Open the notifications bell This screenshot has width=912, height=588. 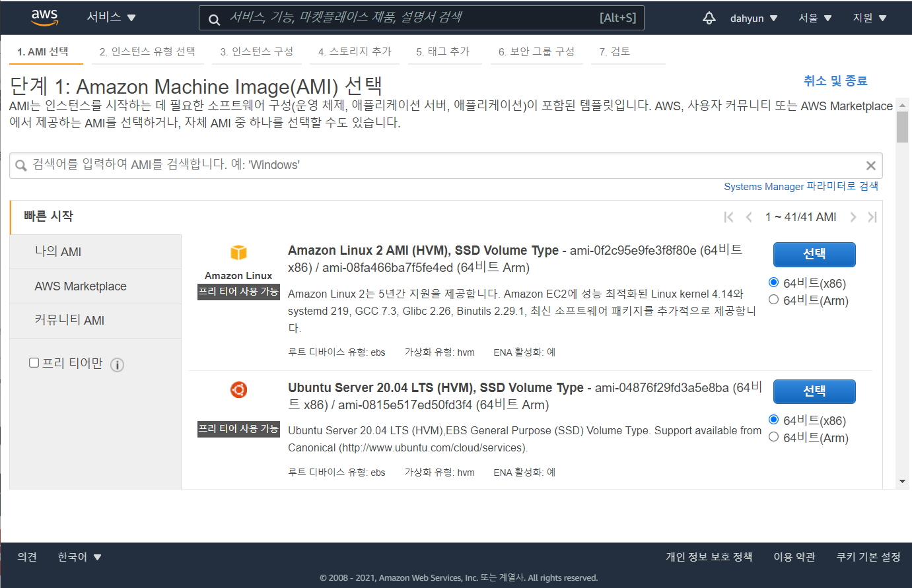pyautogui.click(x=709, y=18)
